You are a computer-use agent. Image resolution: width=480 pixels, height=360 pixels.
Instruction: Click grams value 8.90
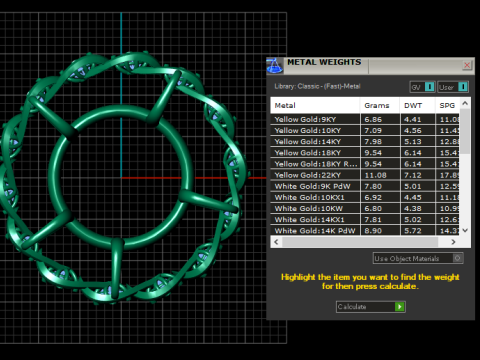click(373, 231)
